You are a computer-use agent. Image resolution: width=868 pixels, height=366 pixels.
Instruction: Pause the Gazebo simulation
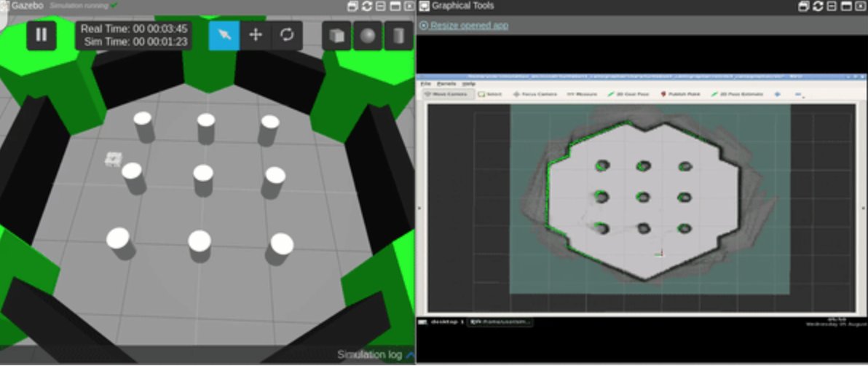tap(42, 35)
